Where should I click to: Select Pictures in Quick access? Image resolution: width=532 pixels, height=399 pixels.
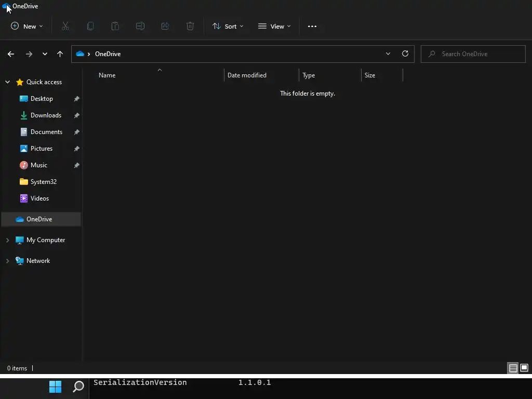(42, 149)
